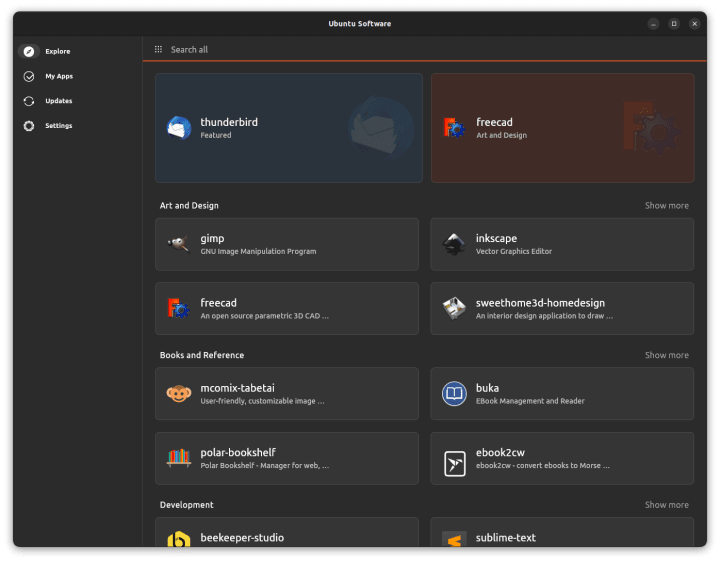720x561 pixels.
Task: Click the 'Development' section heading
Action: tap(187, 505)
